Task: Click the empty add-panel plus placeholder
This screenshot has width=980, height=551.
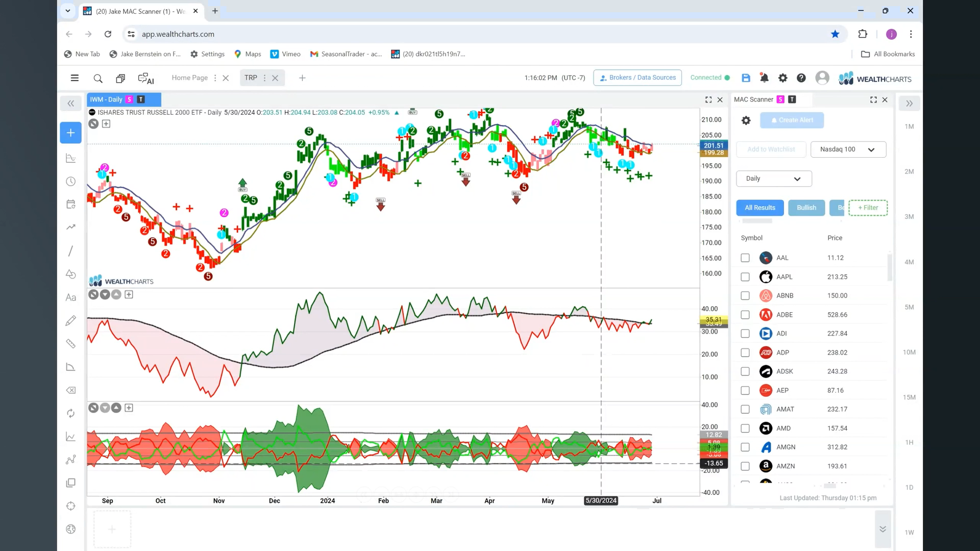Action: 112,529
